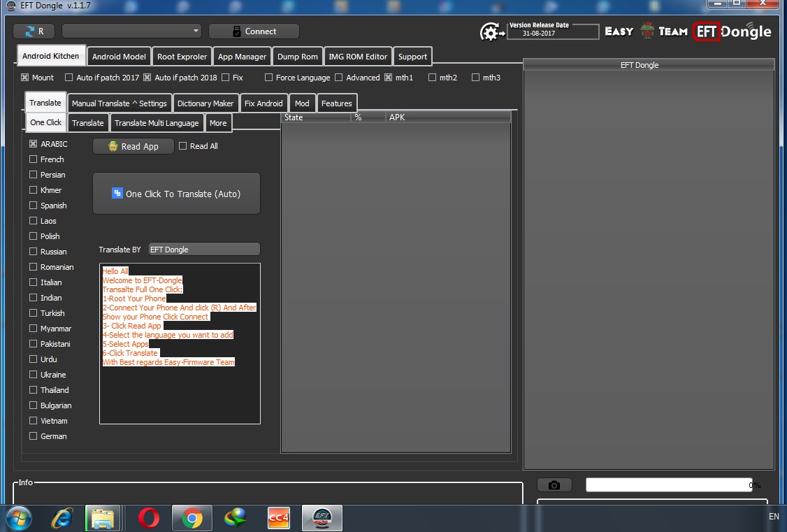Enable the mth3 checkbox
The image size is (787, 532).
[475, 78]
